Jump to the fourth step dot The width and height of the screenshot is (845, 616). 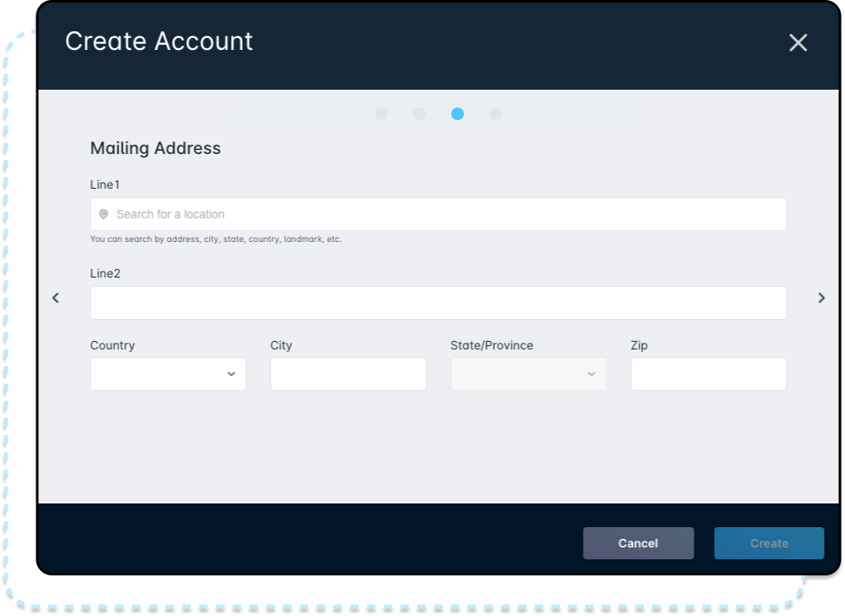pyautogui.click(x=496, y=113)
